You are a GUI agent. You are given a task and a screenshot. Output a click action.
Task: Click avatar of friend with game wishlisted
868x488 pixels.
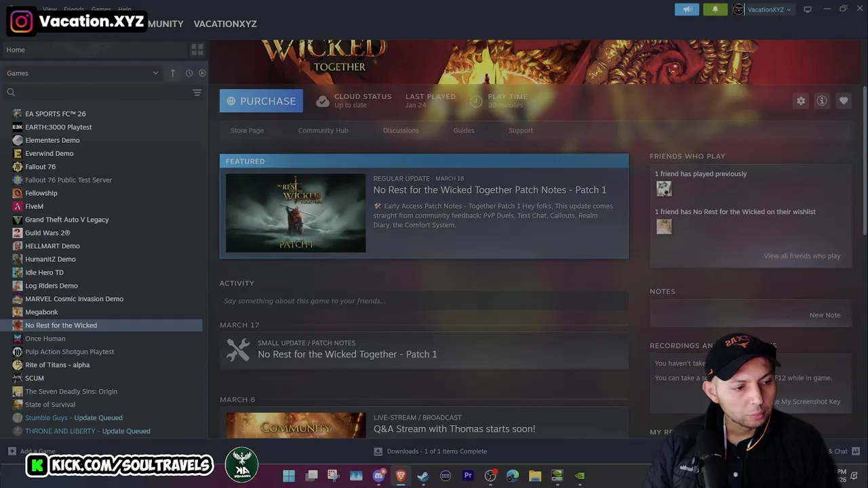pos(664,227)
